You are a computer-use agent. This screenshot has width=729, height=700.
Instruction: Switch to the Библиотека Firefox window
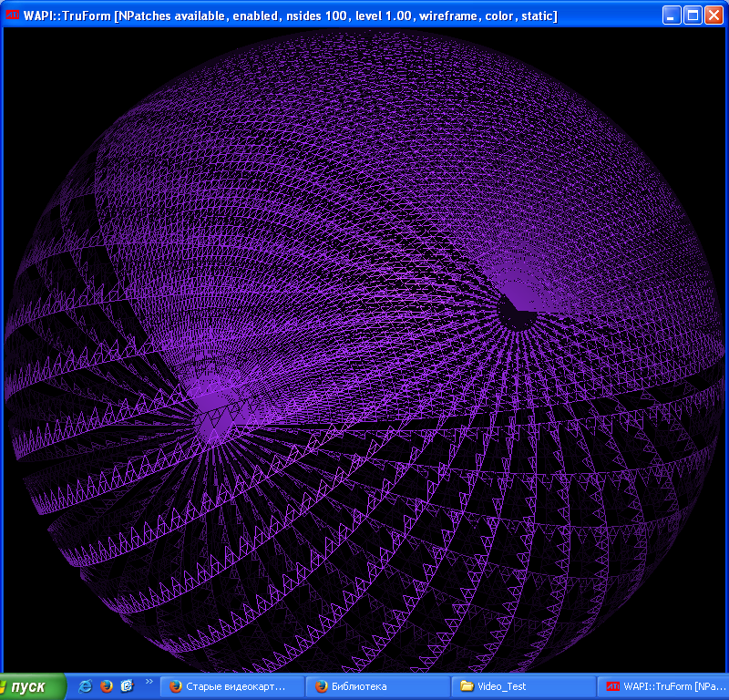pos(374,686)
